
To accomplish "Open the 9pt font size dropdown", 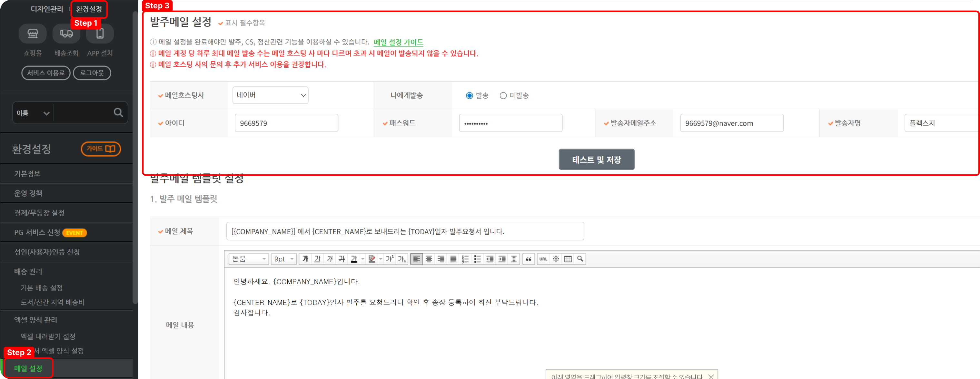I will pyautogui.click(x=284, y=259).
